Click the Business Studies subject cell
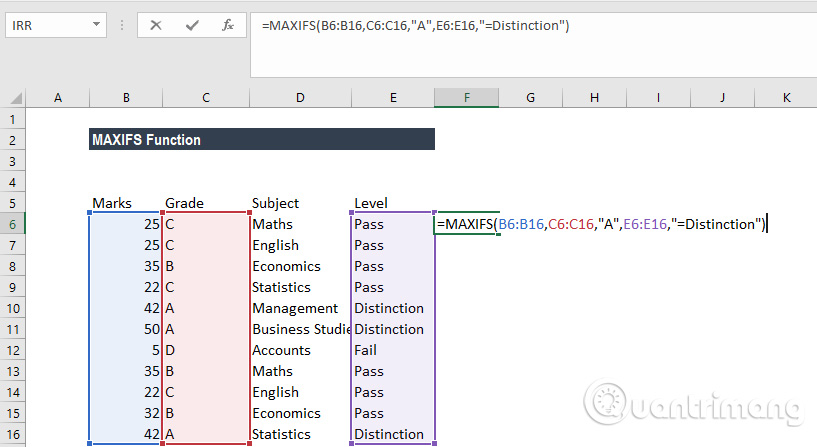817x447 pixels. pyautogui.click(x=300, y=329)
